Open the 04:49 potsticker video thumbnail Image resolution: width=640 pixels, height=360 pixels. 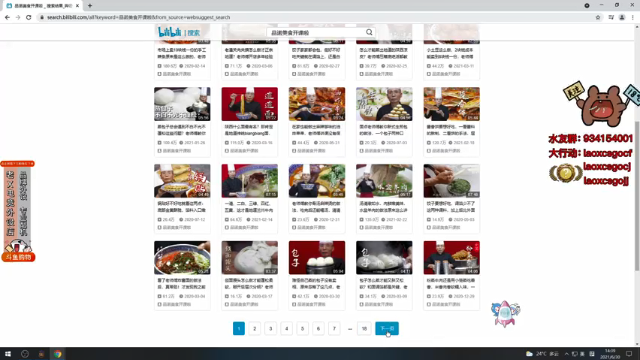pyautogui.click(x=182, y=181)
